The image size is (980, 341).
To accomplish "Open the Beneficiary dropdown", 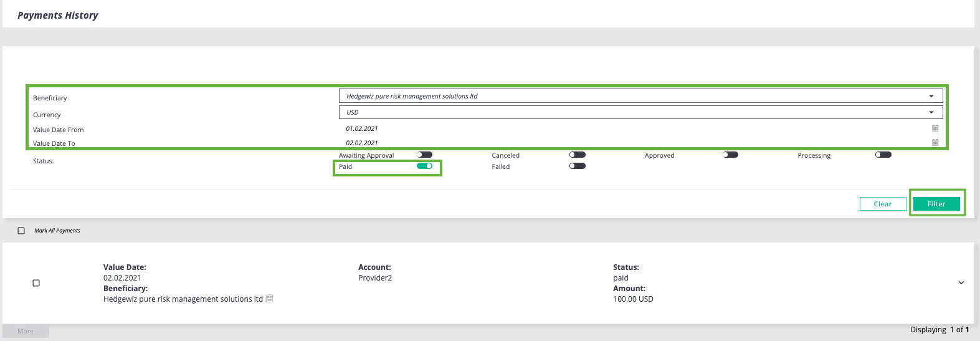I will point(640,96).
